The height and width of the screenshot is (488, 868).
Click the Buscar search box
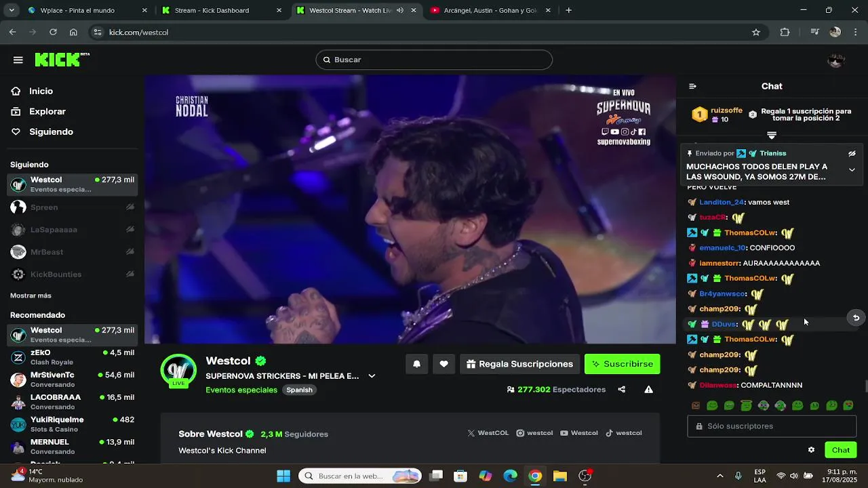(434, 60)
